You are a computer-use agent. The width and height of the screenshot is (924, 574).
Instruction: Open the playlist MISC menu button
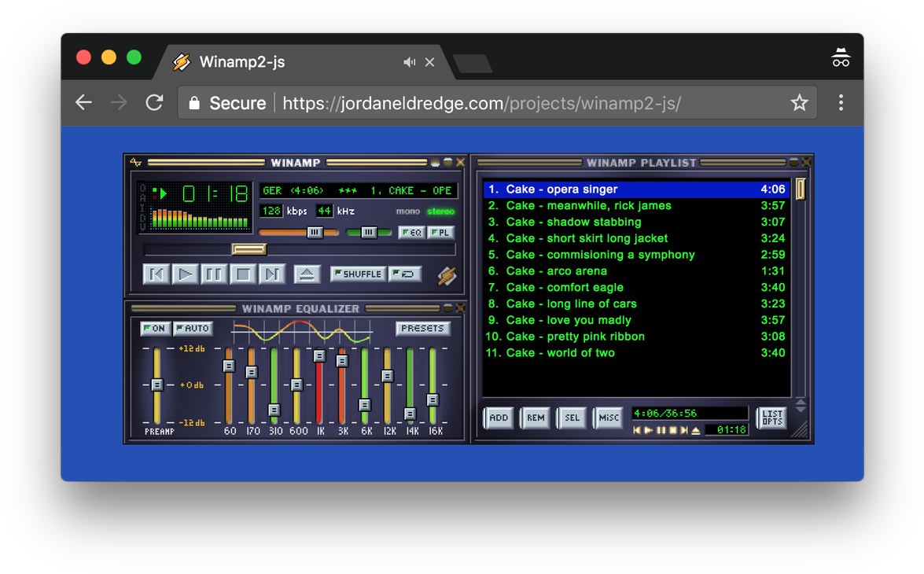(608, 418)
